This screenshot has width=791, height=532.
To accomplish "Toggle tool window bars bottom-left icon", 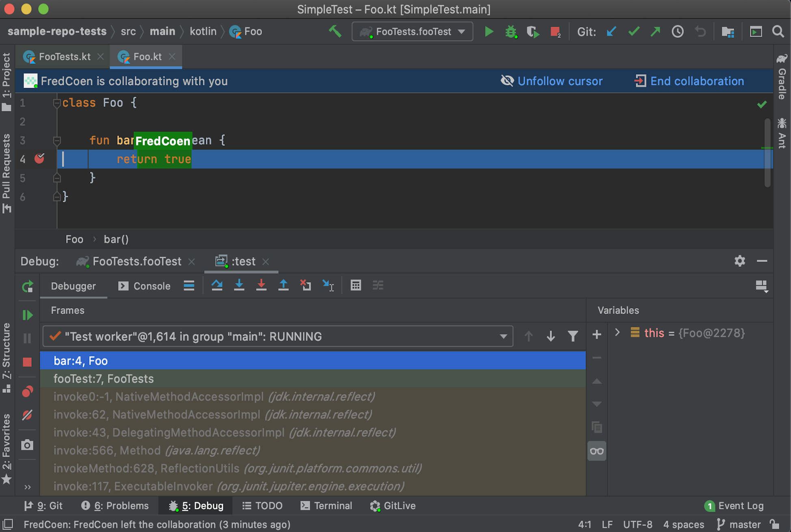I will click(8, 524).
